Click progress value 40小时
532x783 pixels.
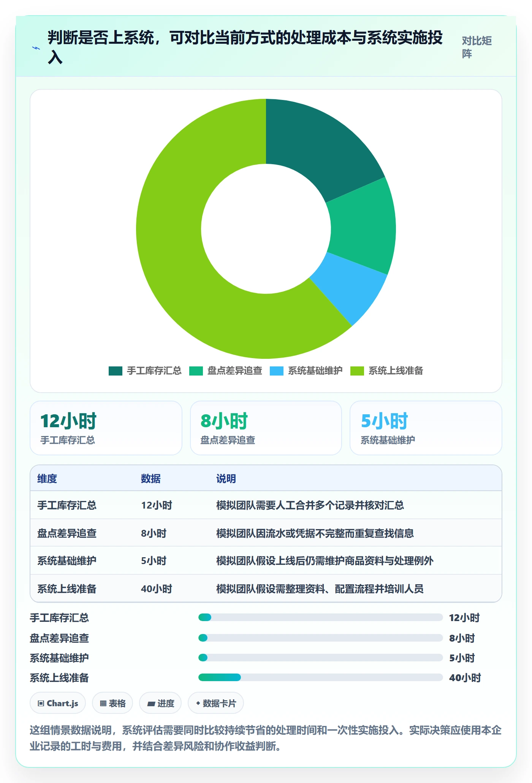[x=465, y=678]
